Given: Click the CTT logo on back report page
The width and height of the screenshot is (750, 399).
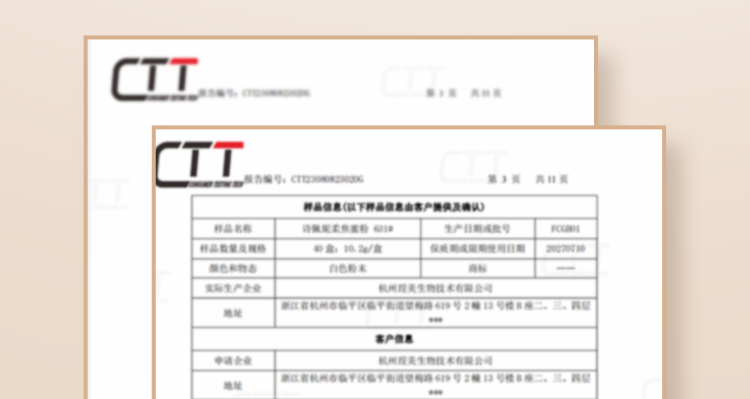Looking at the screenshot, I should tap(154, 79).
